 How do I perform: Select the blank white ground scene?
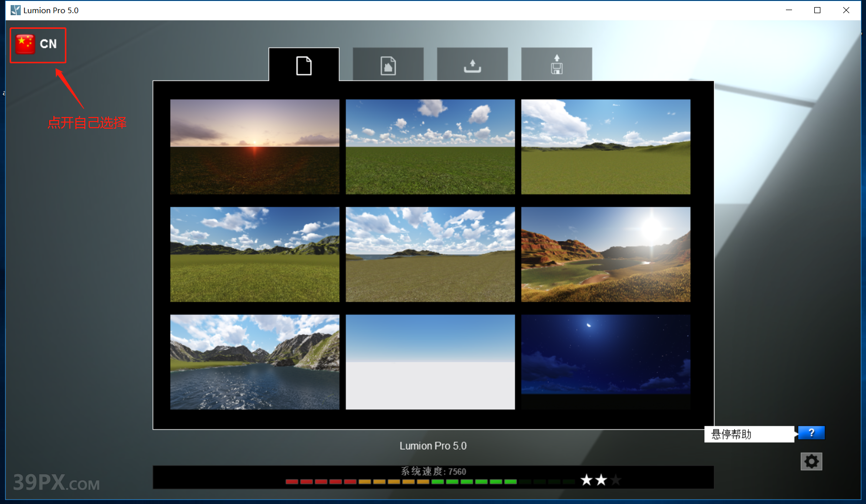point(430,362)
